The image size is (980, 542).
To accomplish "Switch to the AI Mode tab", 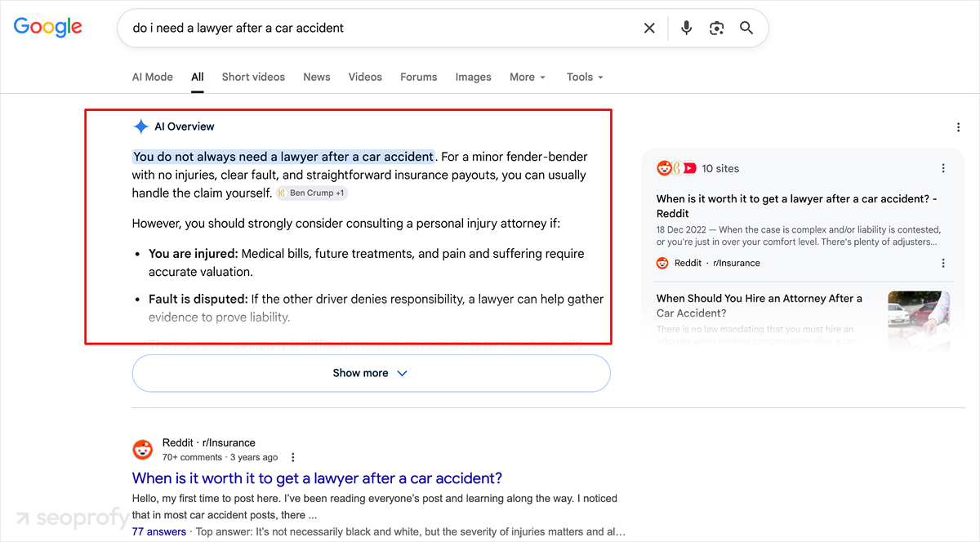I will [x=153, y=77].
